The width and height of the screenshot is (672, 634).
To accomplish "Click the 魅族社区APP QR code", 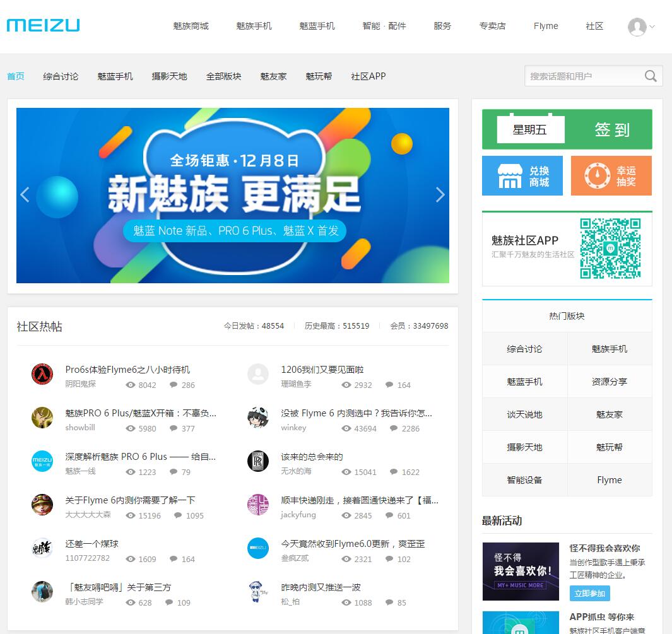I will (x=610, y=249).
